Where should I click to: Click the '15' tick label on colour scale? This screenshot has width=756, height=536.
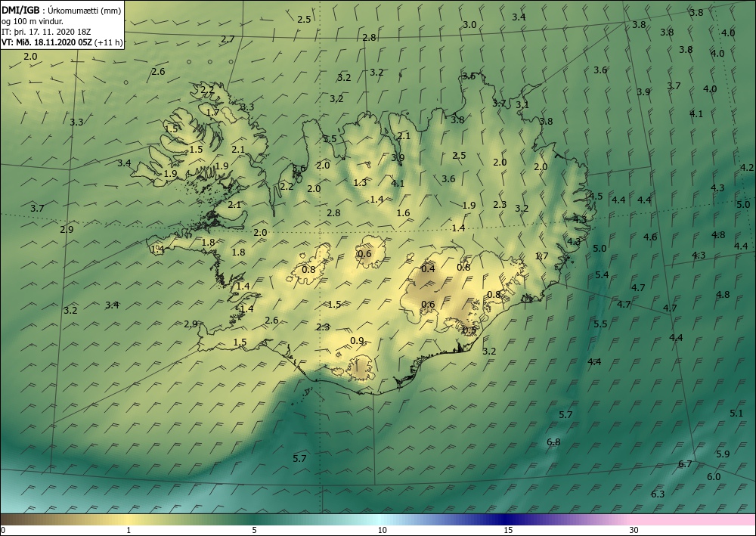pyautogui.click(x=508, y=531)
